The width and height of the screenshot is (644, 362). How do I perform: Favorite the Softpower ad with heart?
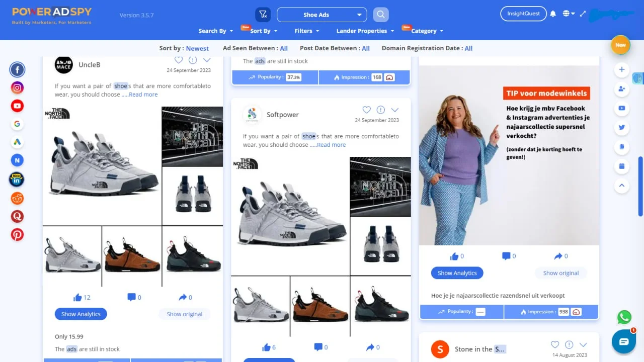(367, 110)
